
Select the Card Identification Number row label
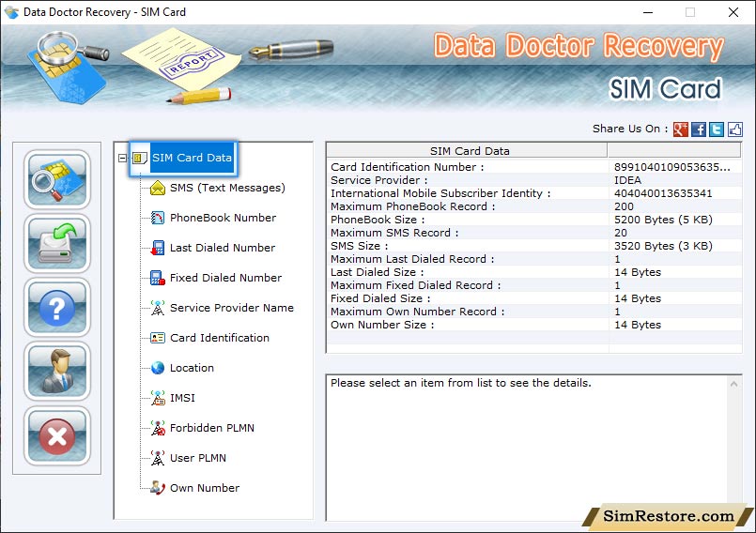click(x=407, y=167)
